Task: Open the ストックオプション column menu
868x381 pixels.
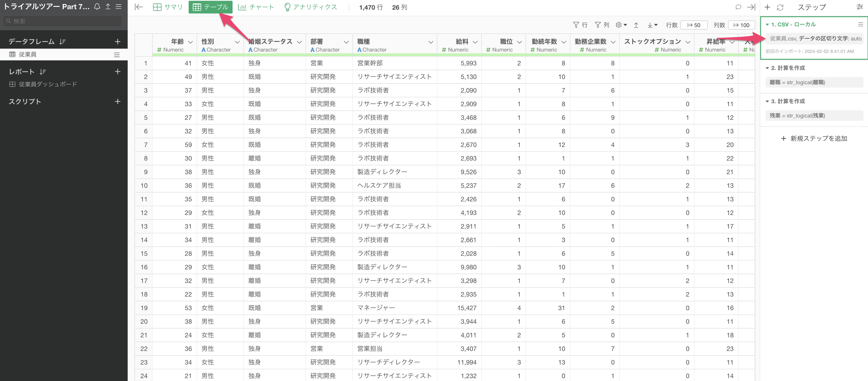Action: [688, 42]
